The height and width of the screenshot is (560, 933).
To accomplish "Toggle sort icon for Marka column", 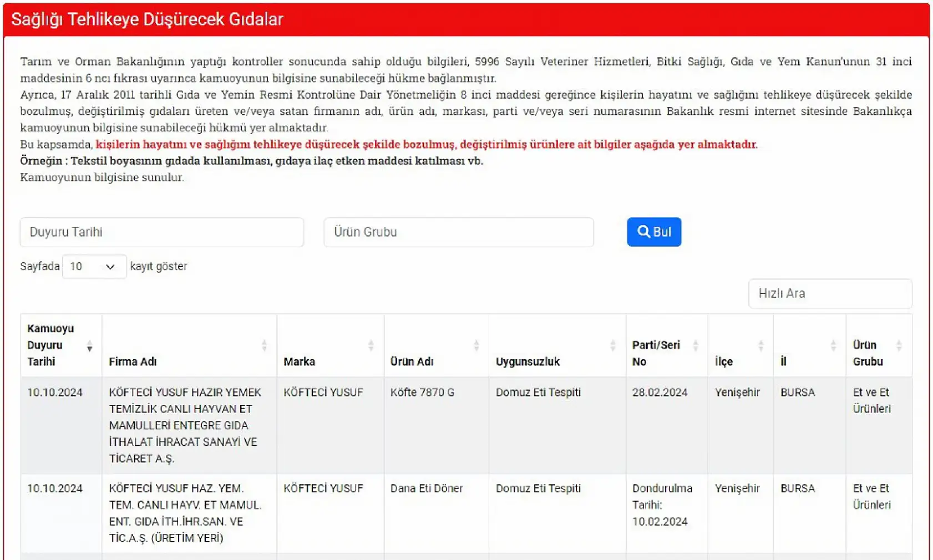I will [371, 345].
